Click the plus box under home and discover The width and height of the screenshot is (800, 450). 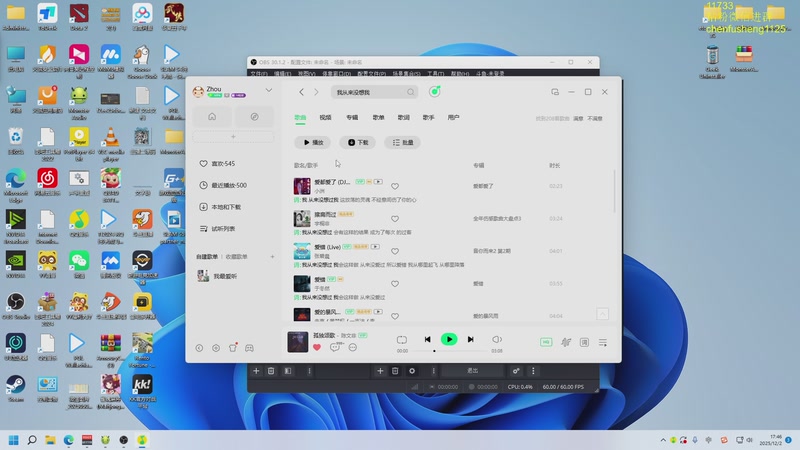pyautogui.click(x=233, y=137)
